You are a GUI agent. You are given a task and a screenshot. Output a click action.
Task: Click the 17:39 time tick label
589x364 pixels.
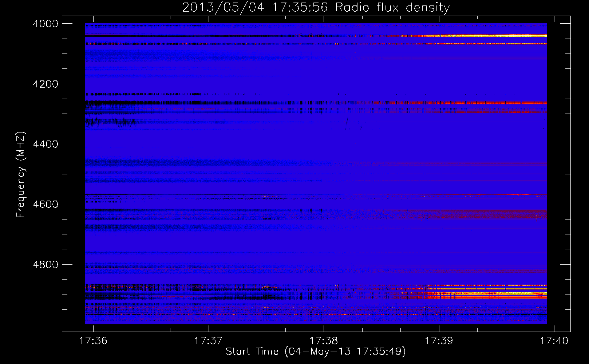click(439, 341)
